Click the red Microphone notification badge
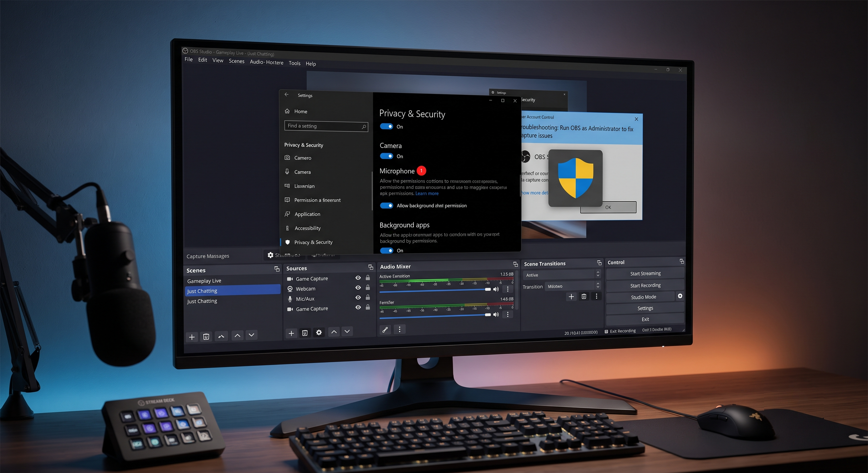This screenshot has height=473, width=868. pyautogui.click(x=421, y=171)
